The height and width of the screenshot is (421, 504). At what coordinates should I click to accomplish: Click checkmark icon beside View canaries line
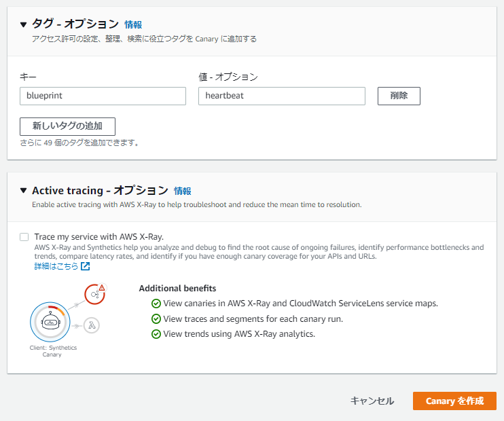click(156, 304)
